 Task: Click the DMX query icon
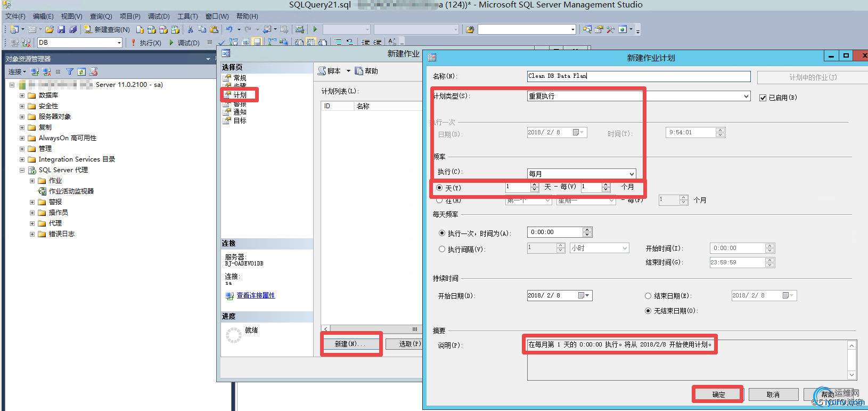tap(163, 29)
